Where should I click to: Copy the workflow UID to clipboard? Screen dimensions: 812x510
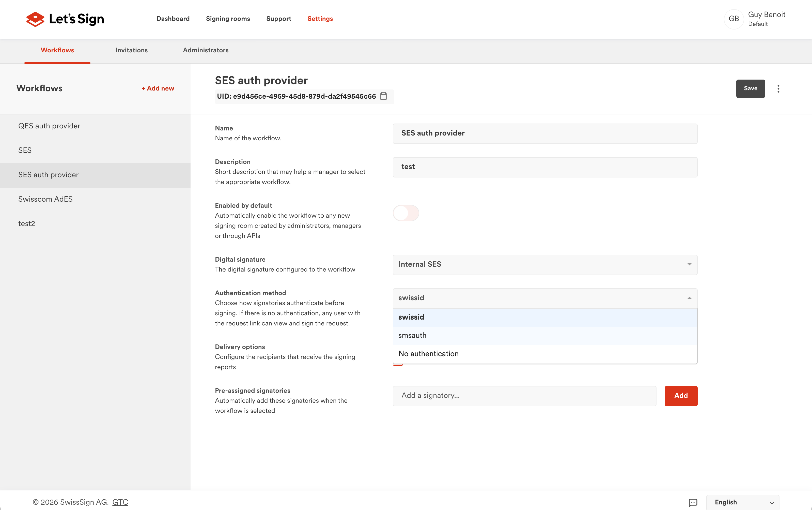pos(384,96)
